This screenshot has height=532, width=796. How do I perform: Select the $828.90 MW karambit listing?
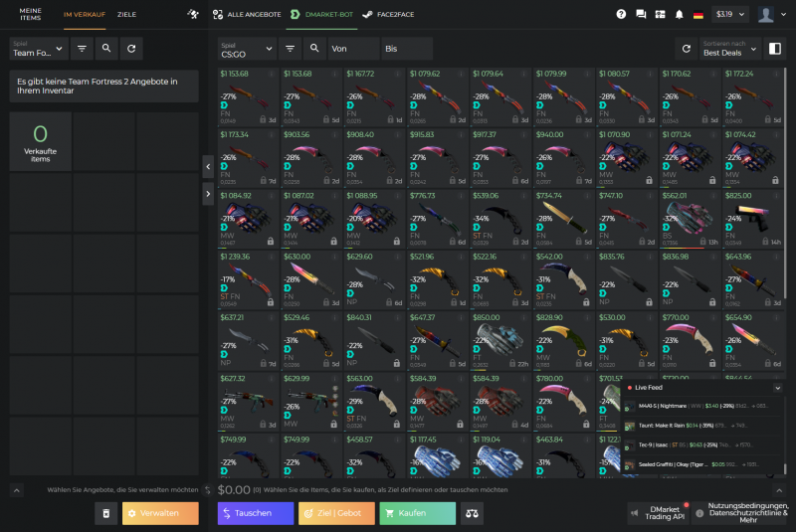(x=563, y=341)
